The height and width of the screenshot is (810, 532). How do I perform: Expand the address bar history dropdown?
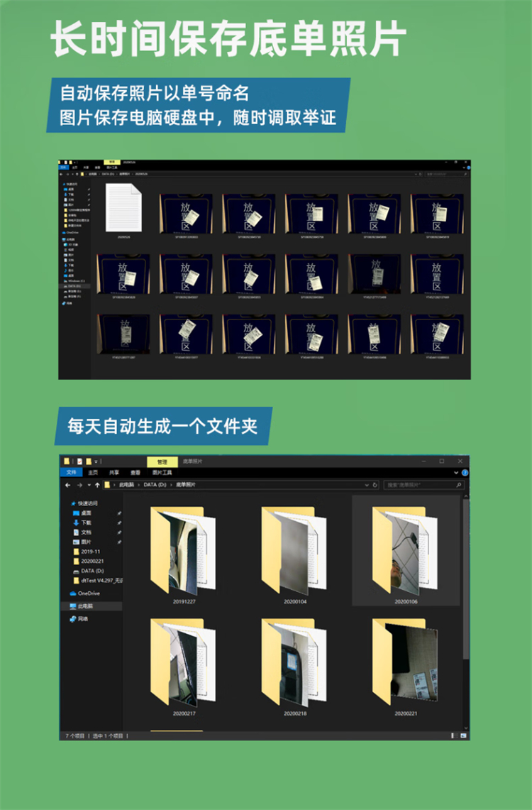click(x=366, y=485)
